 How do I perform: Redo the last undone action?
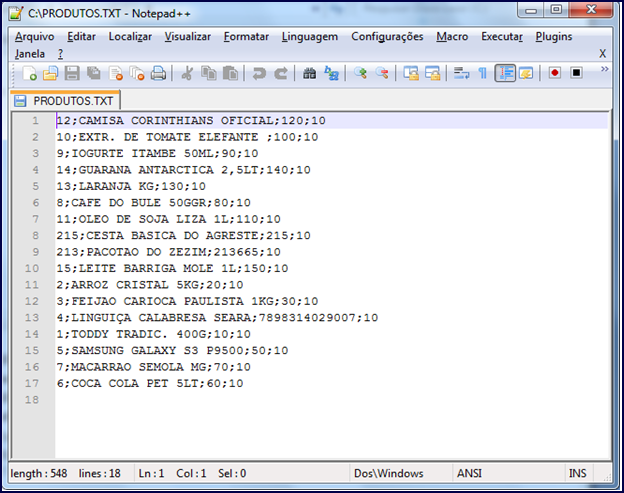point(281,73)
